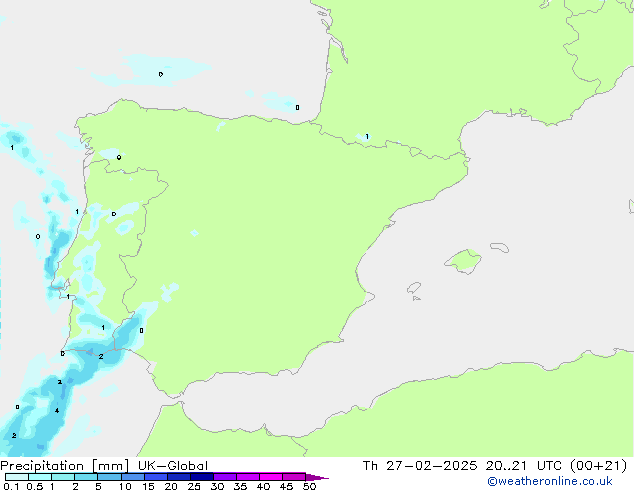634x490 pixels.
Task: Click the legend value '50'
Action: pyautogui.click(x=309, y=486)
